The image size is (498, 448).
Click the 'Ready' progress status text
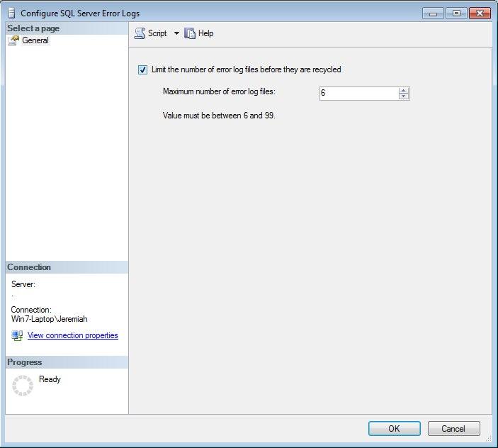(50, 379)
